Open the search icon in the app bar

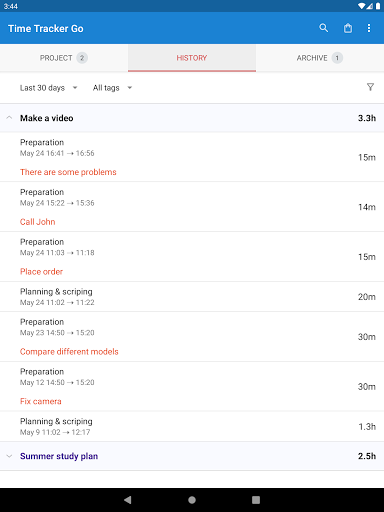point(323,28)
